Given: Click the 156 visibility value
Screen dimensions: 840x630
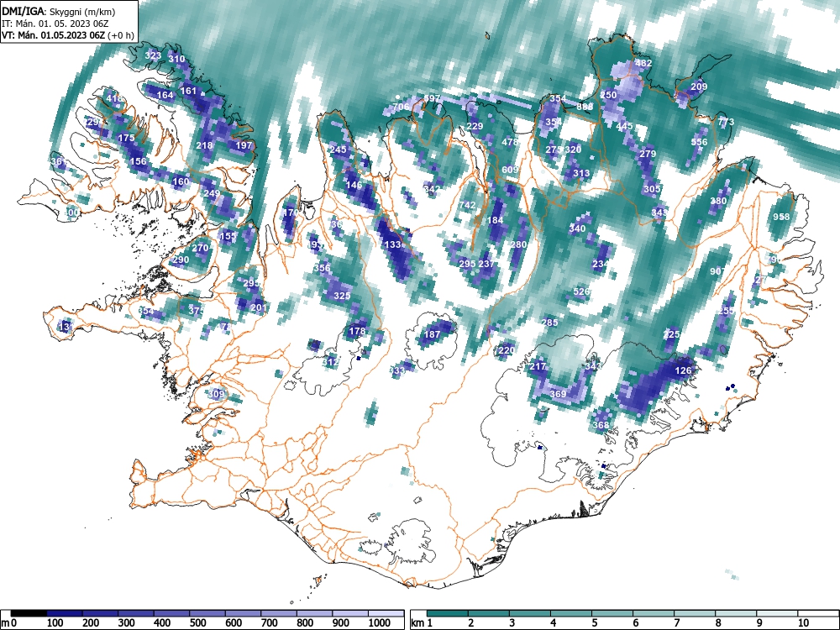Looking at the screenshot, I should 138,161.
